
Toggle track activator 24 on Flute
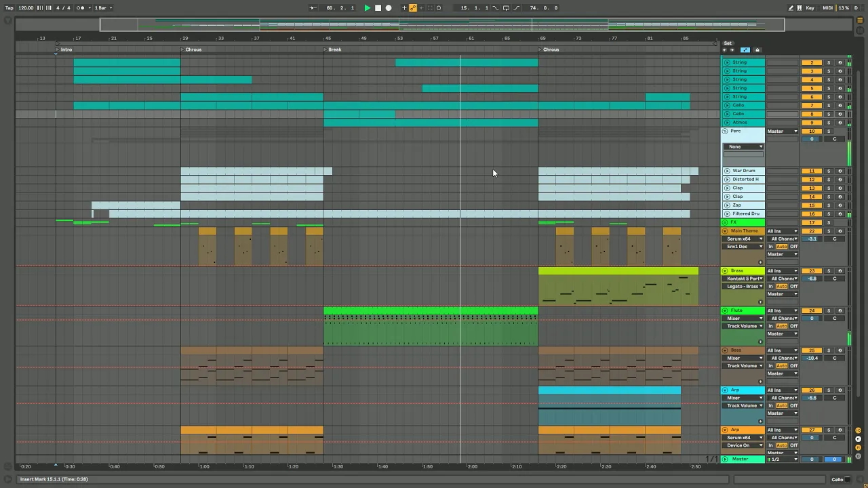(x=812, y=310)
